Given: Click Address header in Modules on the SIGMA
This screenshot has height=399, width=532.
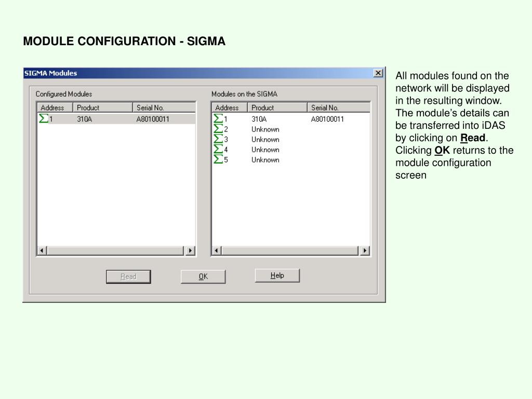Looking at the screenshot, I should coord(230,108).
